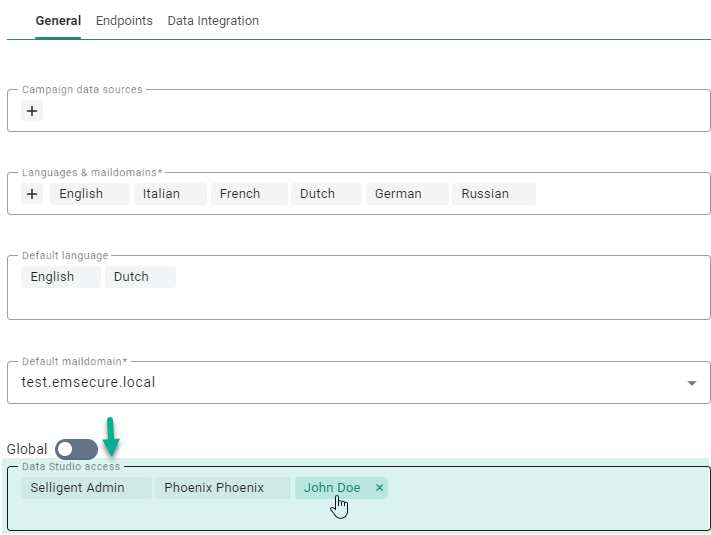Pick English in the Default language field
This screenshot has width=711, height=535.
pyautogui.click(x=52, y=277)
